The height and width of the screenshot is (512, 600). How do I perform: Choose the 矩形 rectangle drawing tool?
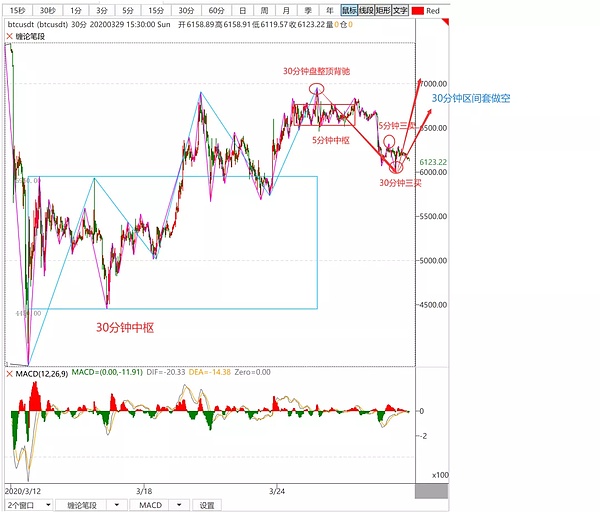(383, 11)
